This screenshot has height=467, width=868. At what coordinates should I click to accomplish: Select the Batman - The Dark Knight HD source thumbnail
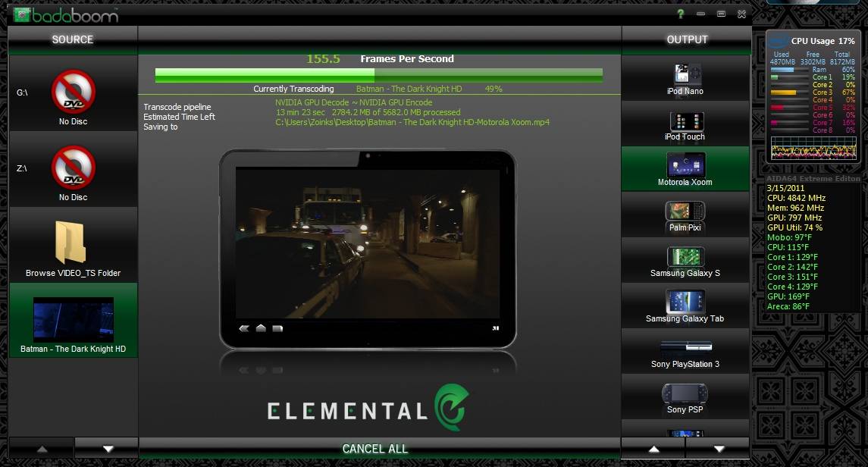(73, 319)
